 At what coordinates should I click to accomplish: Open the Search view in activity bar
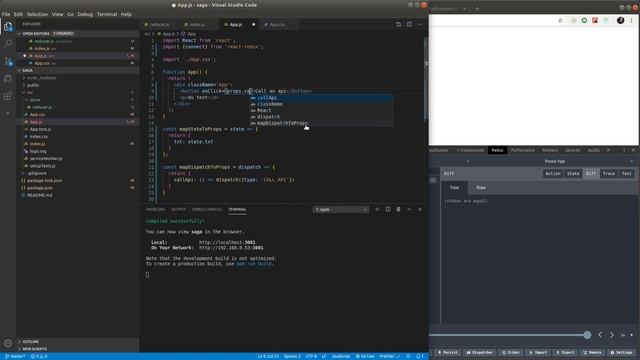coord(8,43)
